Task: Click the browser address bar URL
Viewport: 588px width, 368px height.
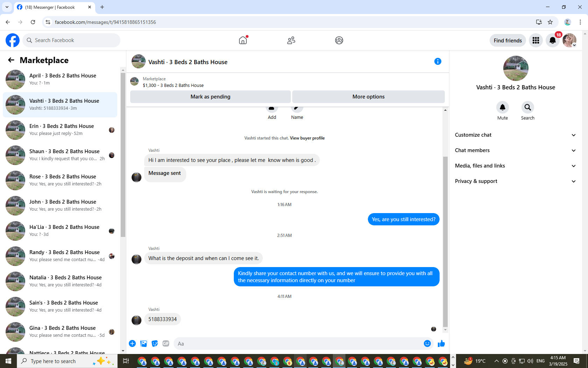Action: click(105, 22)
